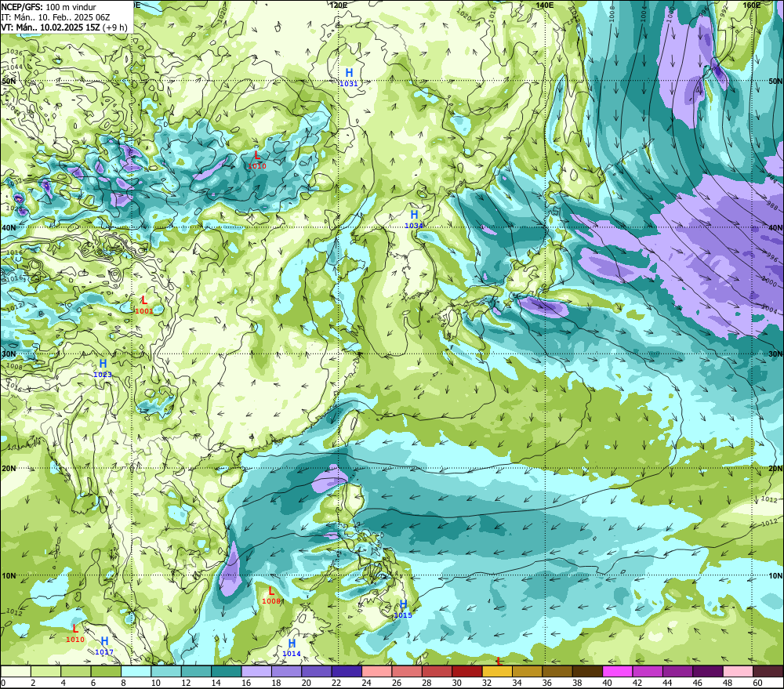Click the legend value 36

point(547,683)
